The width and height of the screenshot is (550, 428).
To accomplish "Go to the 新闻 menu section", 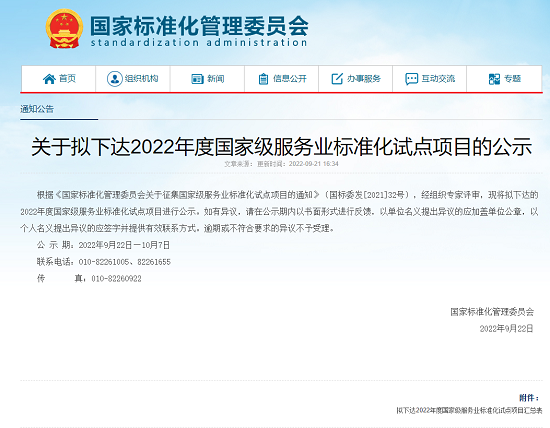I will tap(207, 79).
